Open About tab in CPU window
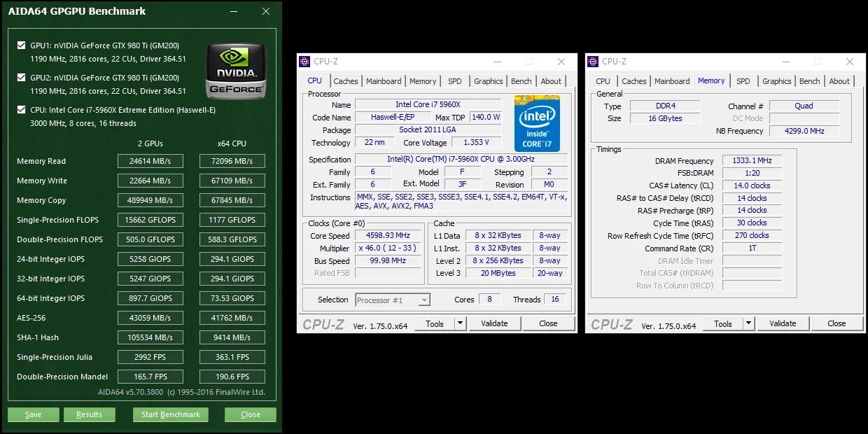Screen dimensions: 868x434 pos(551,81)
